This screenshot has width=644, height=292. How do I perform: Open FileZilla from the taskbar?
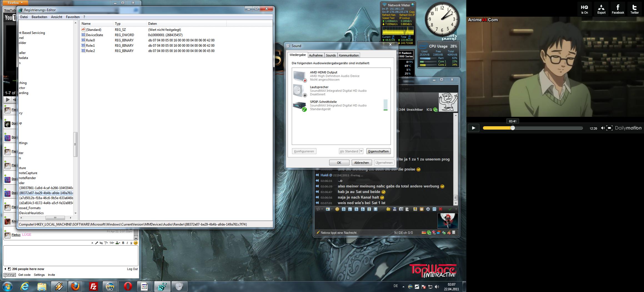coord(93,286)
